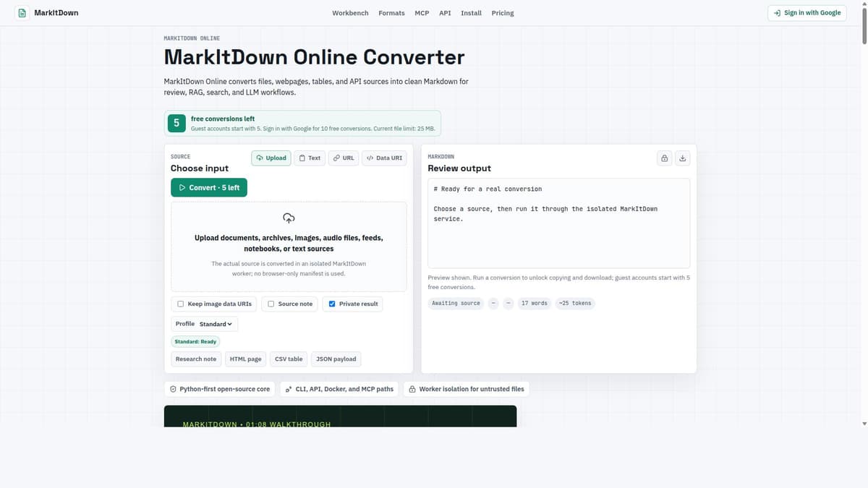
Task: Load the CSV table sample
Action: point(289,359)
